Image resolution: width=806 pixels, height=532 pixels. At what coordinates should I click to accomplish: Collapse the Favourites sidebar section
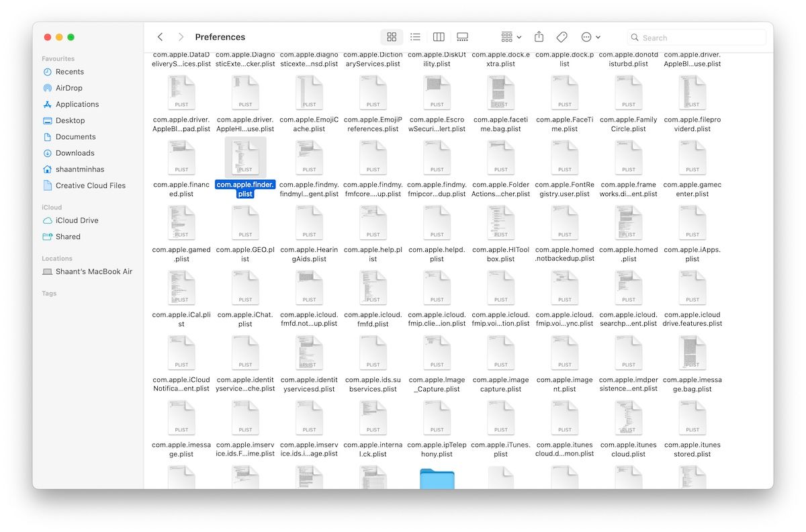coord(58,58)
